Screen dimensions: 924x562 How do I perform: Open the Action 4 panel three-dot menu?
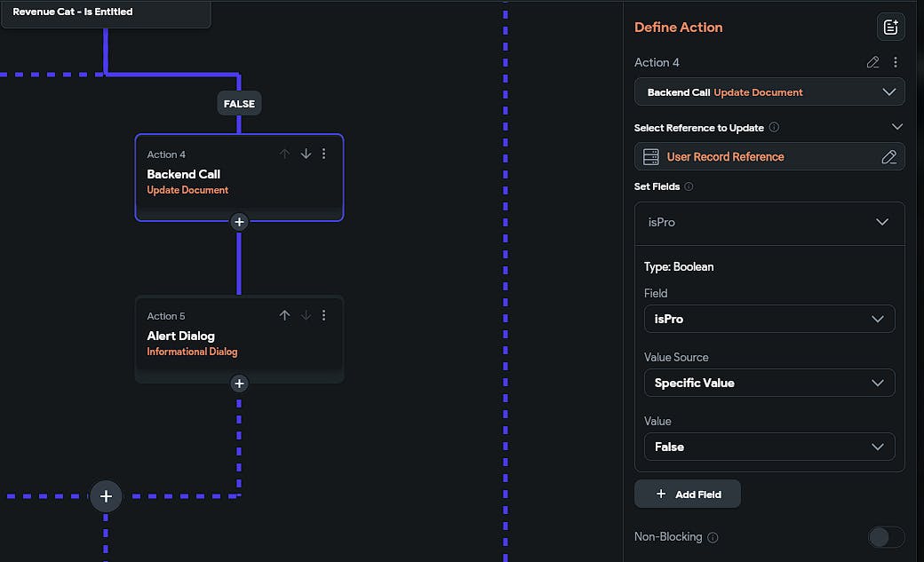tap(896, 62)
